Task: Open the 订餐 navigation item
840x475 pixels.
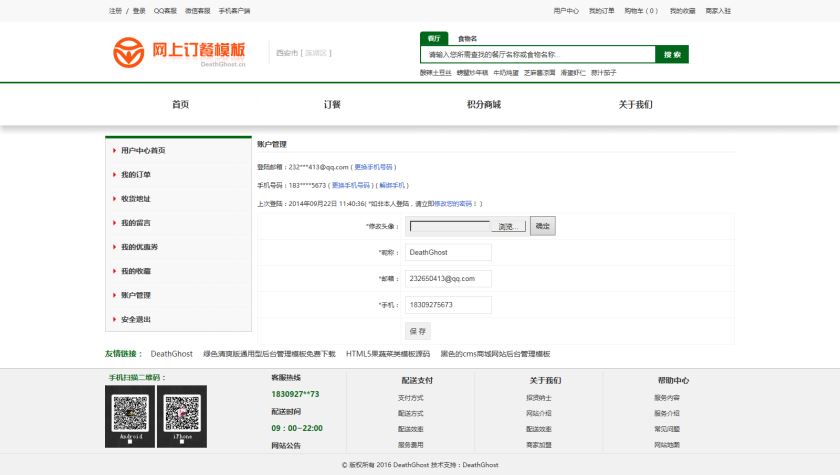Action: pos(332,104)
